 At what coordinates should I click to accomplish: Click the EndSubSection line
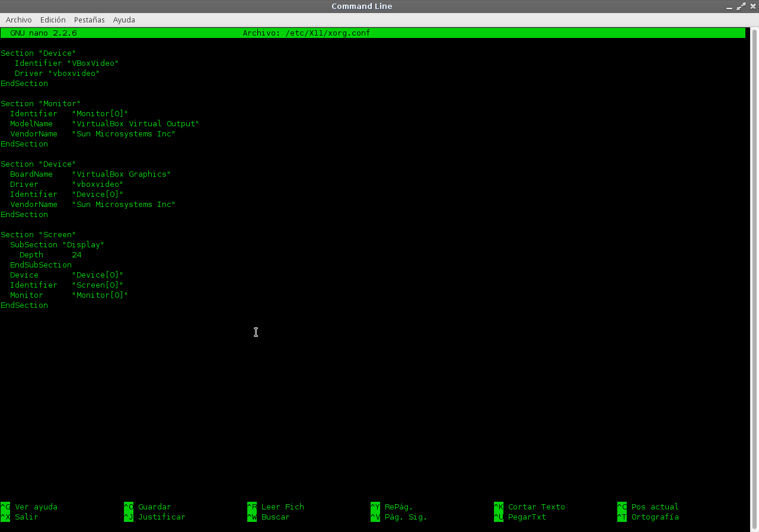[x=41, y=265]
